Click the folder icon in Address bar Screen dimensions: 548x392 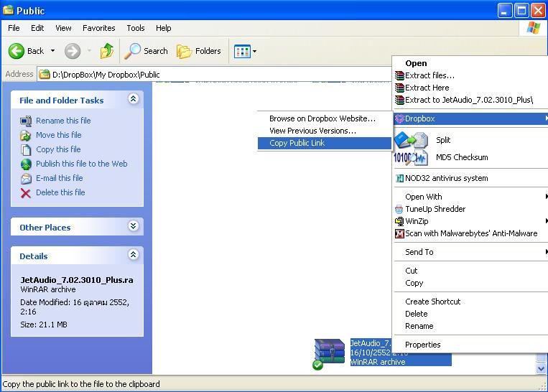tap(45, 75)
